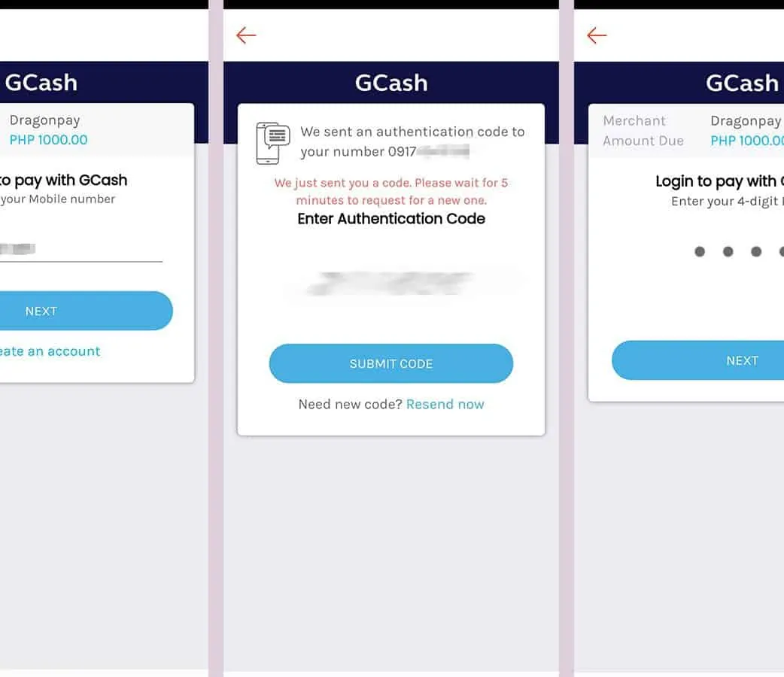
Task: Click the red wait-5-minutes notice text
Action: pyautogui.click(x=391, y=192)
